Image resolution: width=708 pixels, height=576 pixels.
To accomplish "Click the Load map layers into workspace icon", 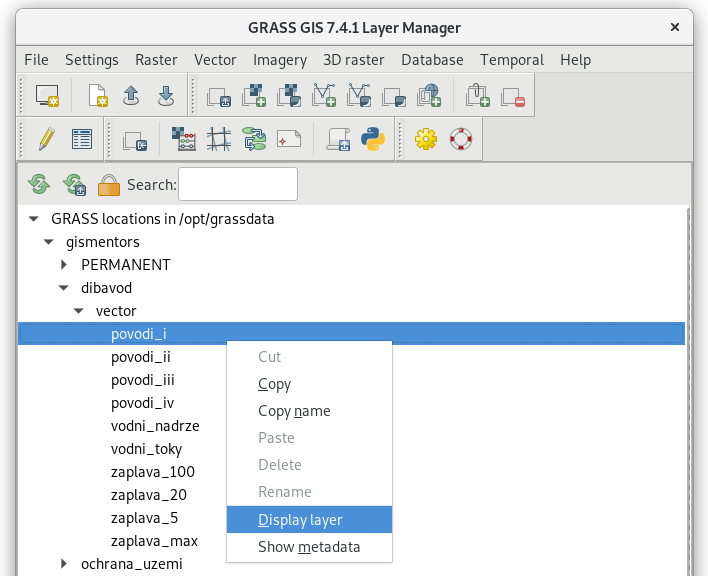I will tap(219, 96).
